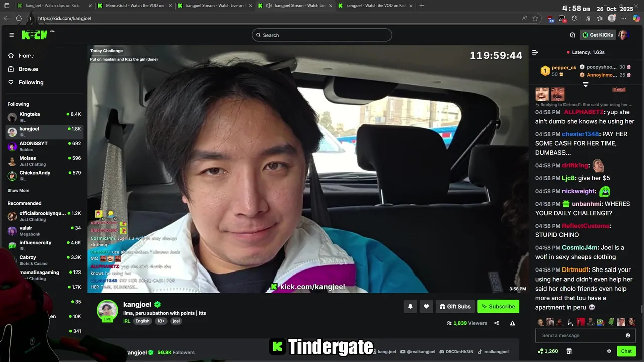Click username ALLPHABETZ in chat
Screen dimensions: 644x362
tap(583, 112)
